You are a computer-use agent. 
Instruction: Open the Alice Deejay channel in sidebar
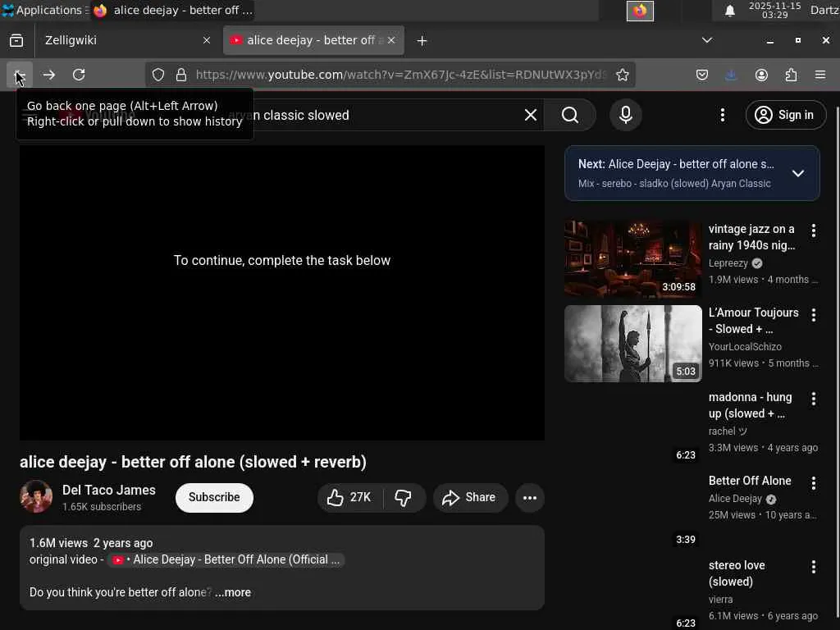click(x=735, y=499)
